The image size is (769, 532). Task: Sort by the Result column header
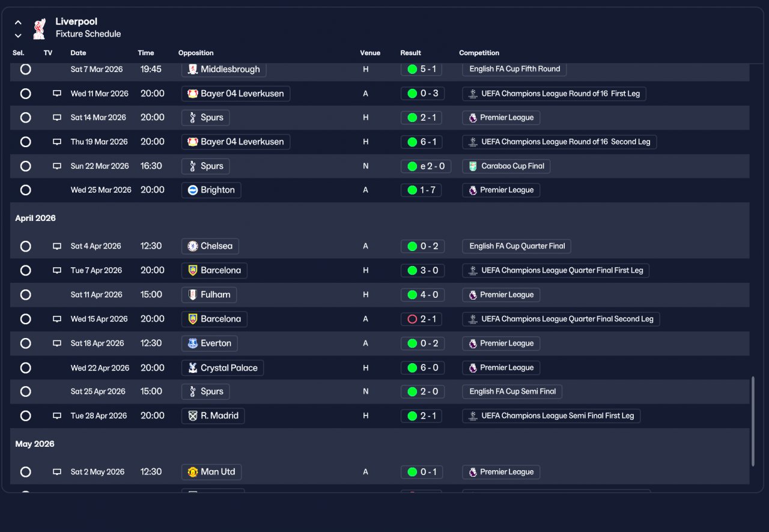pos(411,53)
